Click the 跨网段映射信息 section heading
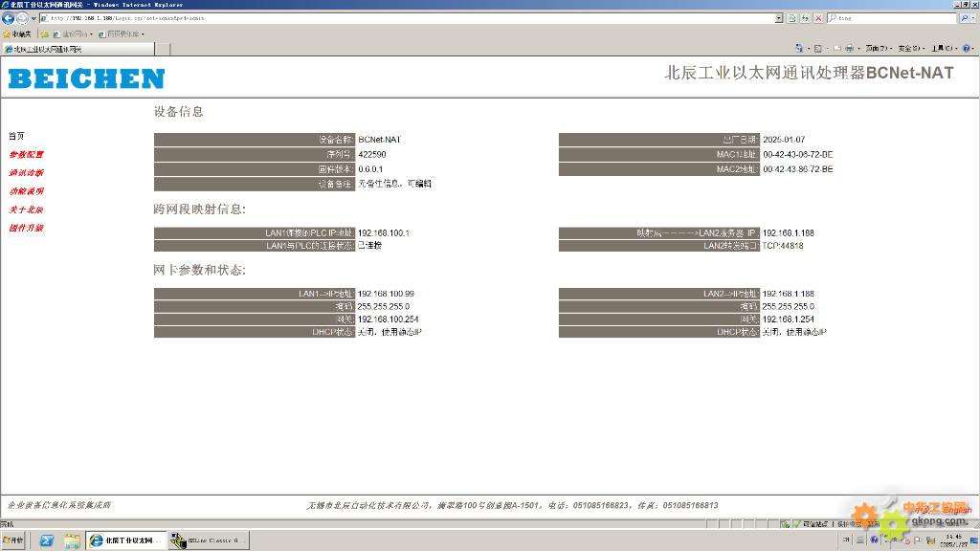This screenshot has width=980, height=551. 199,209
